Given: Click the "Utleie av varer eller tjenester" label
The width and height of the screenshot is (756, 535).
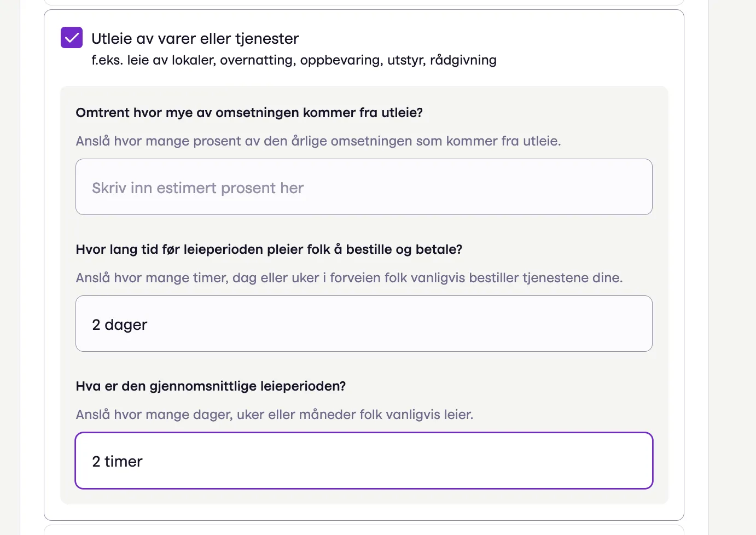Looking at the screenshot, I should (x=195, y=39).
